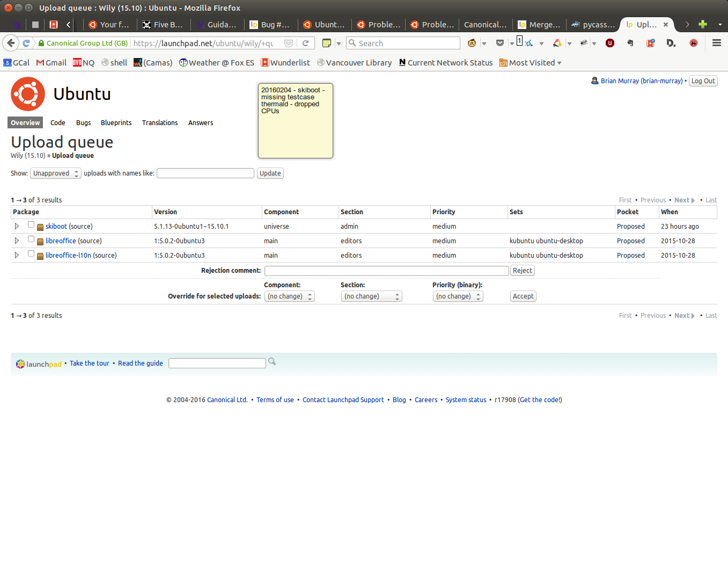Screen dimensions: 728x567
Task: Expand the skiboot row details triangle
Action: point(17,226)
